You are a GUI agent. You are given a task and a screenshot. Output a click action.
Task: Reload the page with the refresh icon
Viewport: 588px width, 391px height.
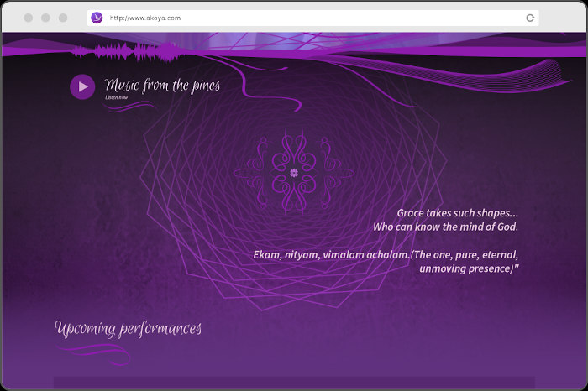[x=530, y=18]
